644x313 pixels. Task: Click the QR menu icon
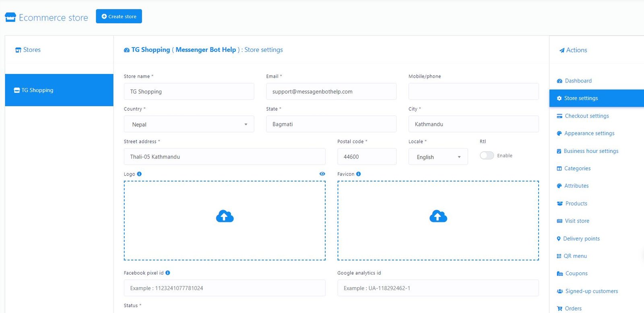(559, 256)
